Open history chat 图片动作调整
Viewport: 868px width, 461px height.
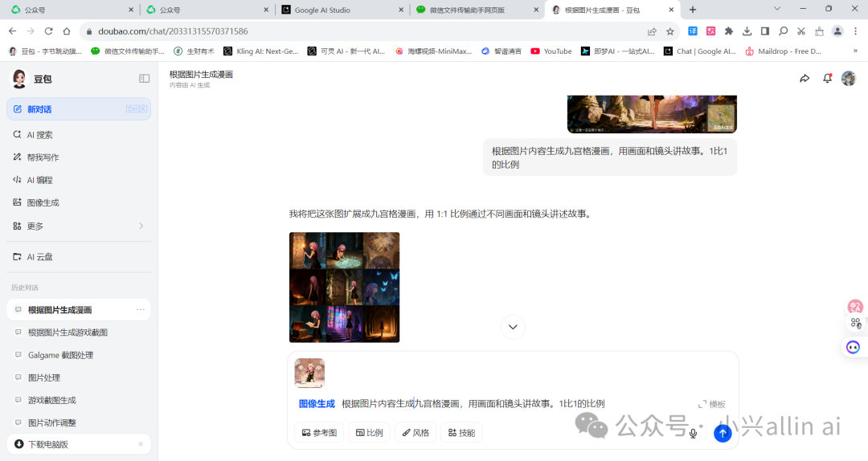click(x=79, y=422)
